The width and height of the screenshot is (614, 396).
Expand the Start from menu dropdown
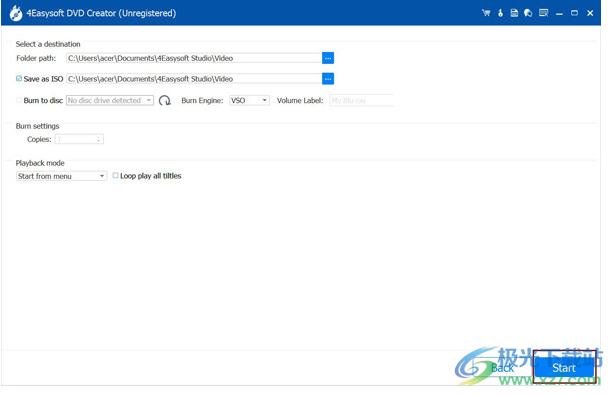[61, 176]
